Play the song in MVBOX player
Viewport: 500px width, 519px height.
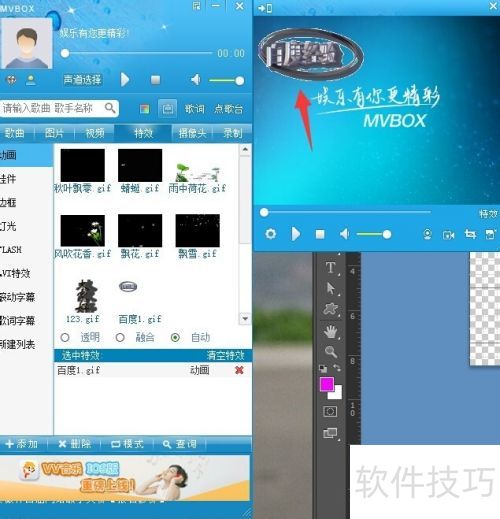pyautogui.click(x=125, y=80)
